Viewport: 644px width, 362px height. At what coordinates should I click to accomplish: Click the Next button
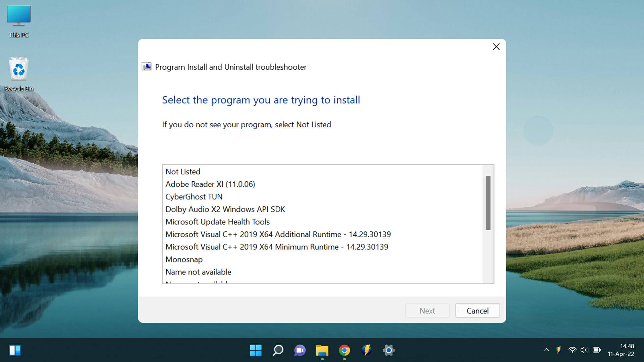tap(427, 311)
